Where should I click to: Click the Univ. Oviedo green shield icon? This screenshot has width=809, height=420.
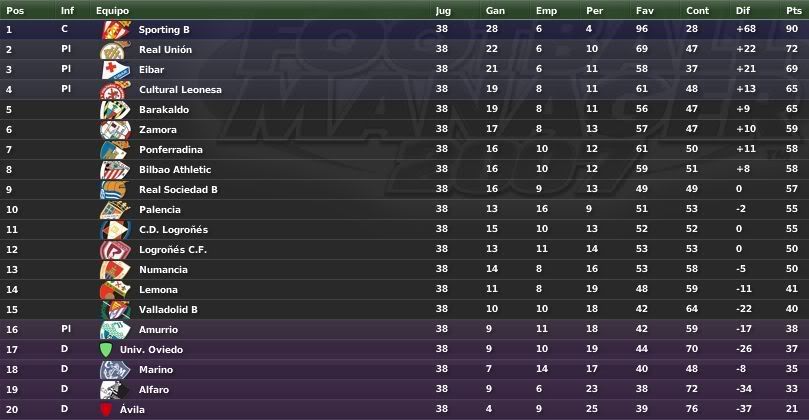coord(106,350)
